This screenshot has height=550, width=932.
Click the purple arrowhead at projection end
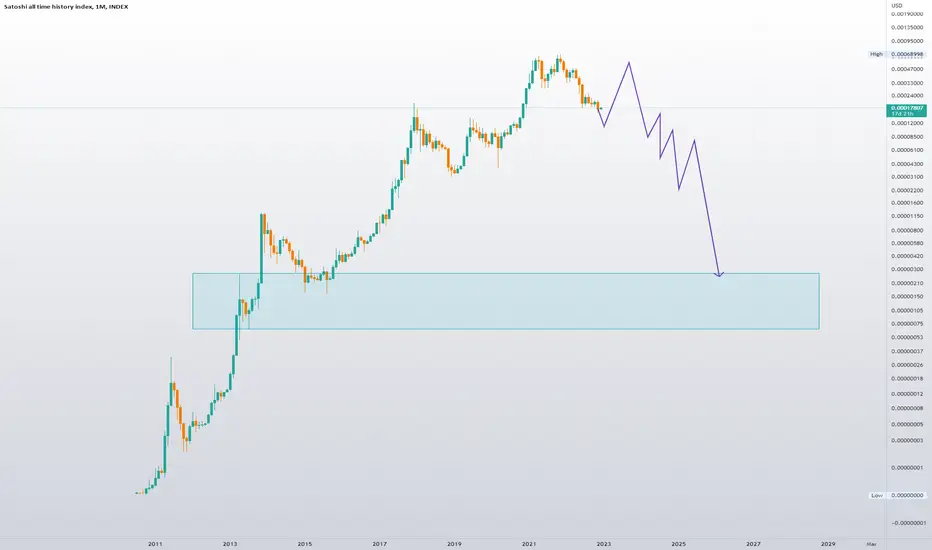pyautogui.click(x=719, y=274)
